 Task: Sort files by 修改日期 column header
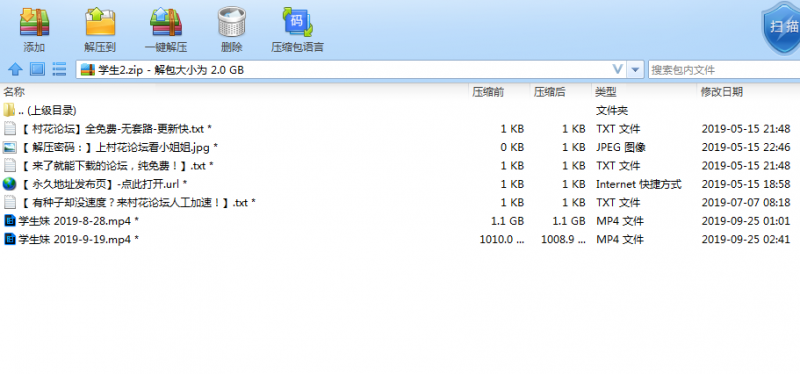pos(721,92)
